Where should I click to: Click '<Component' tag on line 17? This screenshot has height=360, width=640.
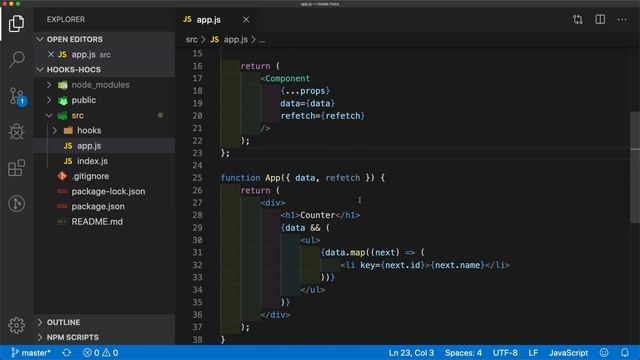[x=285, y=78]
